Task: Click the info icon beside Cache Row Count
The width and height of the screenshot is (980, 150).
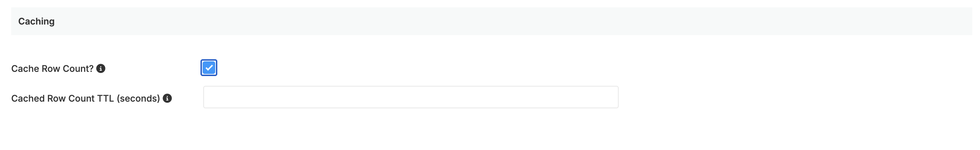Action: pyautogui.click(x=101, y=69)
